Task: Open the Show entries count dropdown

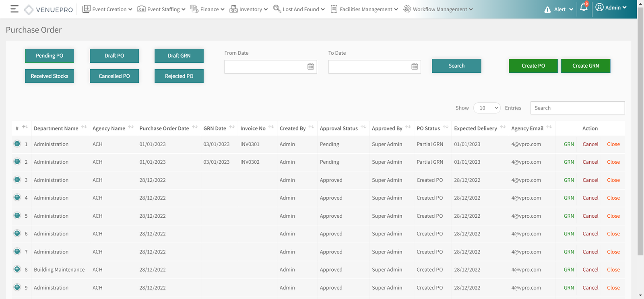Action: (x=487, y=108)
